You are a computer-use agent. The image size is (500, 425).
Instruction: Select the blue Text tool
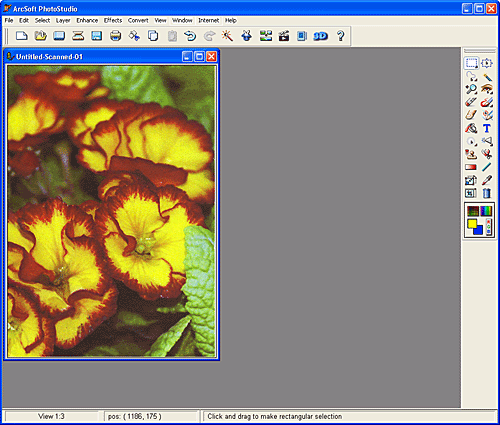click(487, 128)
